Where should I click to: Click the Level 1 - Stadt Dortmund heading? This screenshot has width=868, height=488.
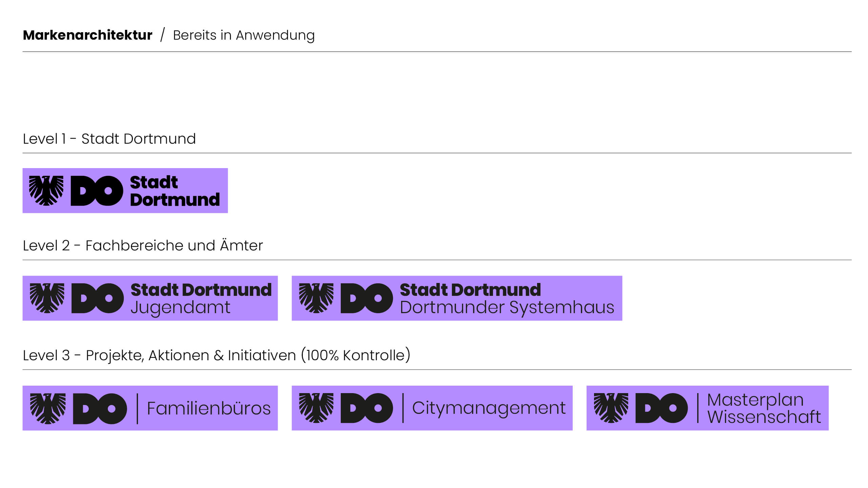coord(109,139)
